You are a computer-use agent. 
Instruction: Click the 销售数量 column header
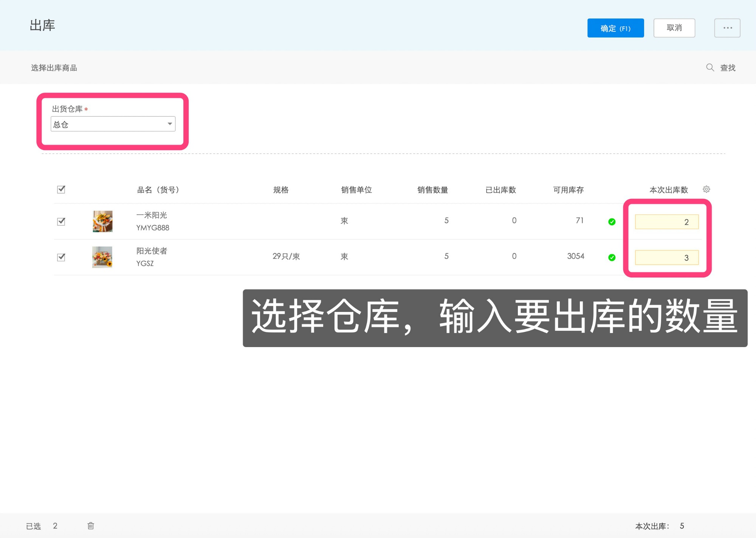pos(432,190)
